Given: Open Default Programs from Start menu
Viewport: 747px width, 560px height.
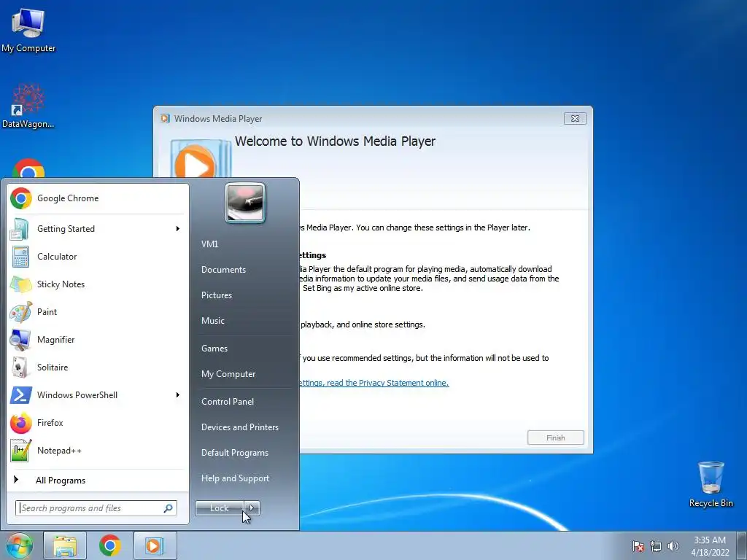Looking at the screenshot, I should tap(234, 453).
